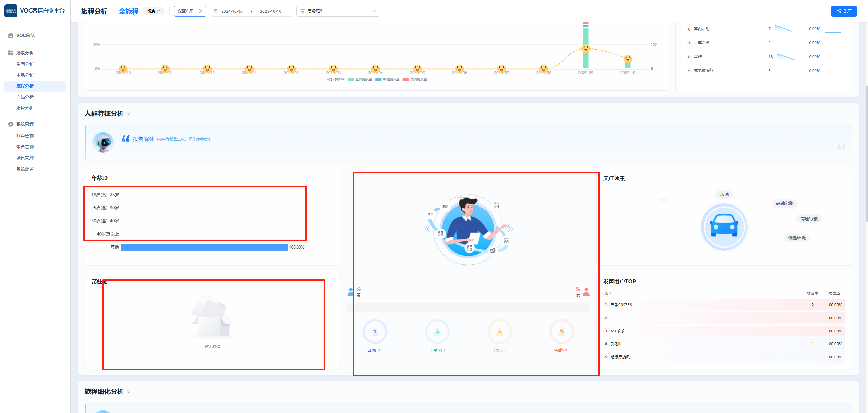
Task: Open 账户管理 in the sidebar
Action: point(25,136)
